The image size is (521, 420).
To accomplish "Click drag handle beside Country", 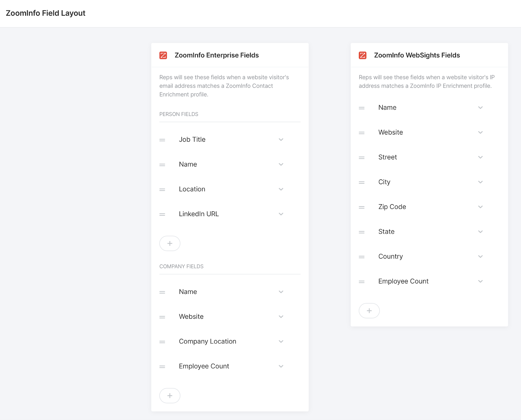I will tap(361, 257).
